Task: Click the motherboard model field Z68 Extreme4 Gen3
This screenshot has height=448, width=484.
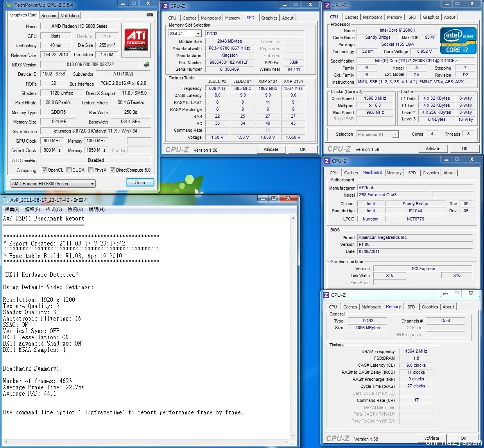Action: tap(394, 195)
